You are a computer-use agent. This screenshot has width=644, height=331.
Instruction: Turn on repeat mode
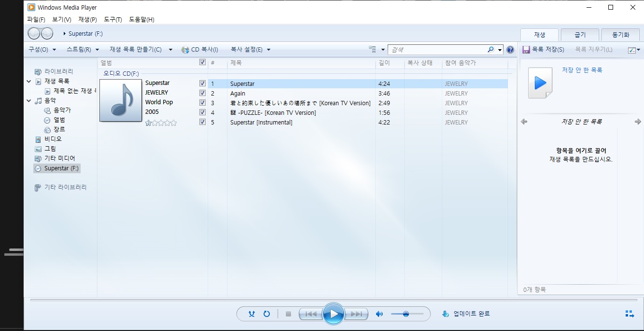point(266,314)
